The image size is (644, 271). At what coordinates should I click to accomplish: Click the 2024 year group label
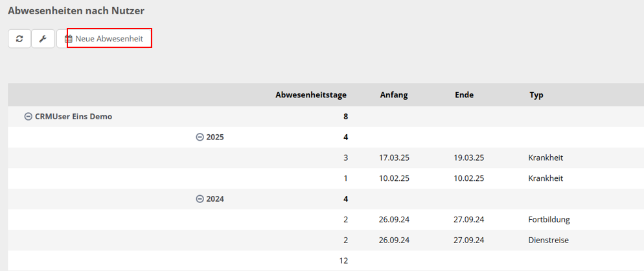coord(214,199)
